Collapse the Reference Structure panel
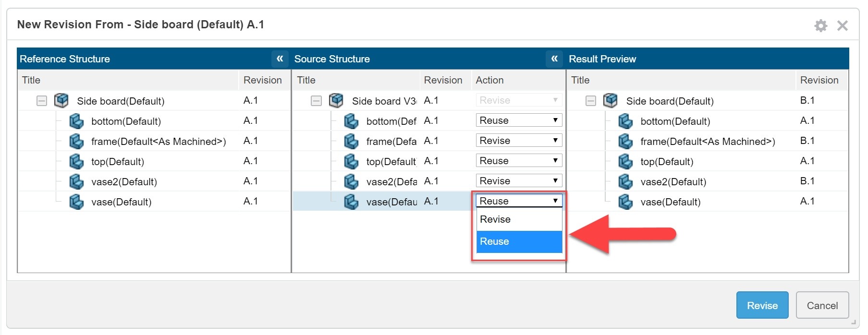The height and width of the screenshot is (335, 868). [280, 59]
